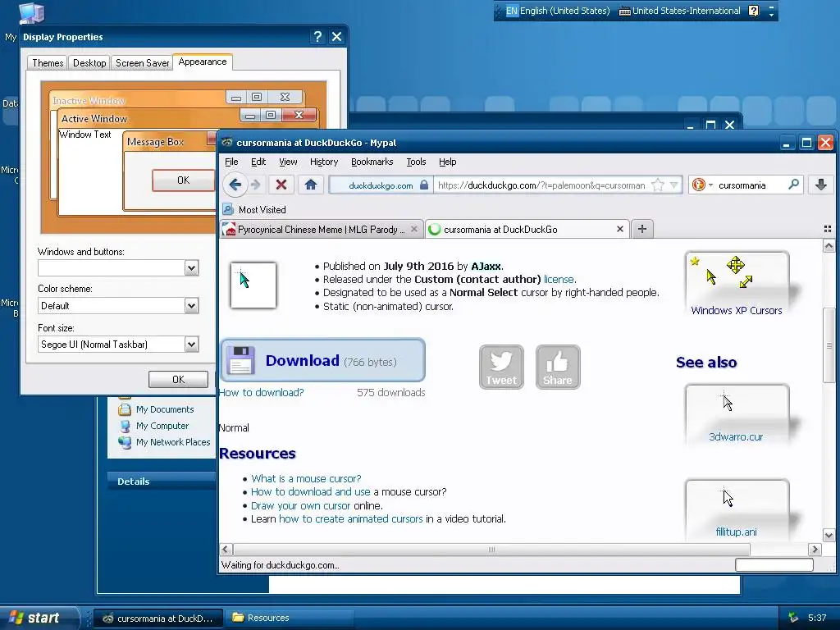
Task: Close the cursormania at DuckDuckGo tab
Action: (x=620, y=229)
